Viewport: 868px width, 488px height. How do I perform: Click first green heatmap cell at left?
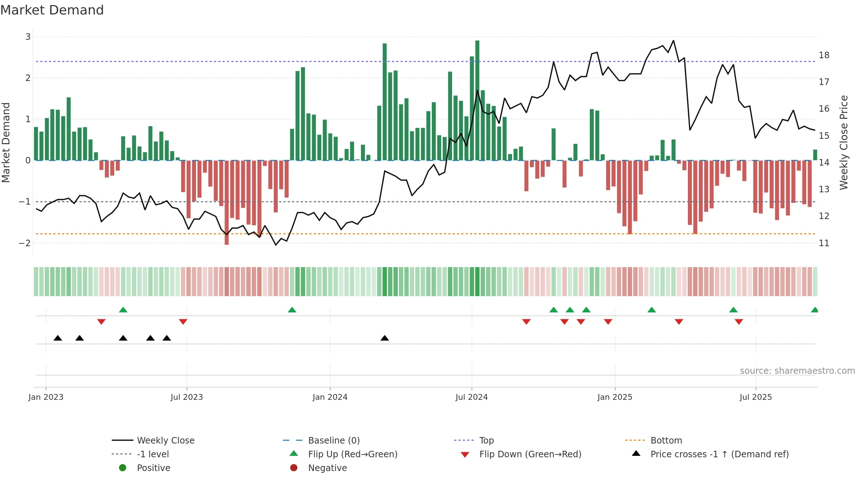coord(36,282)
